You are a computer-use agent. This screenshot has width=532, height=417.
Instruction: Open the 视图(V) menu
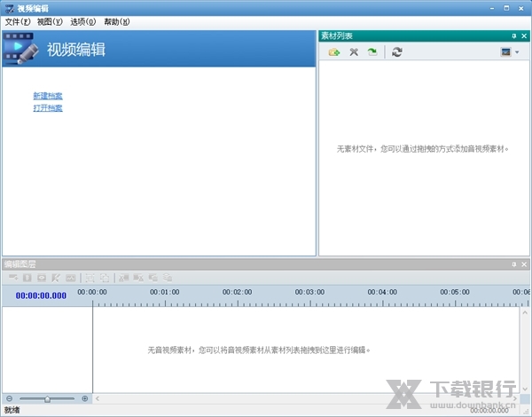[x=50, y=22]
